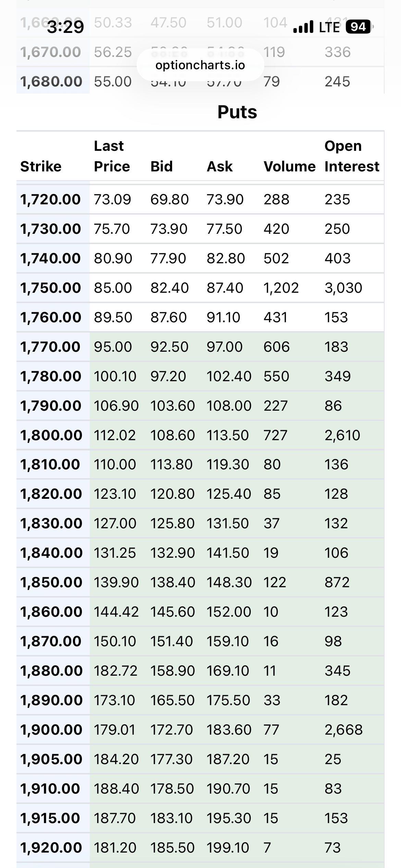The height and width of the screenshot is (868, 401).
Task: Select the 1,800.00 strike put row
Action: pyautogui.click(x=200, y=435)
